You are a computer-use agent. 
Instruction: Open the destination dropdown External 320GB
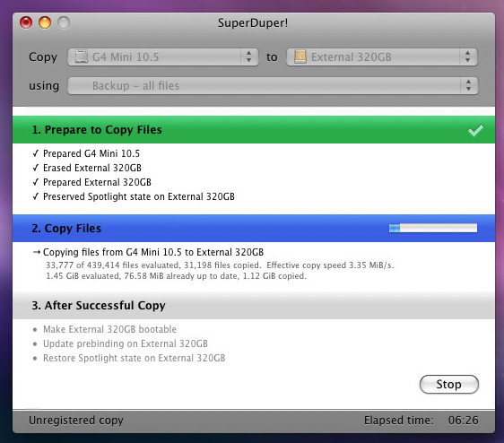tap(382, 56)
